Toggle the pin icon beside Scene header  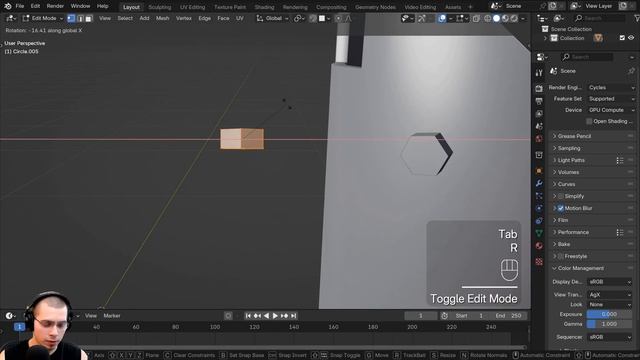tap(631, 71)
